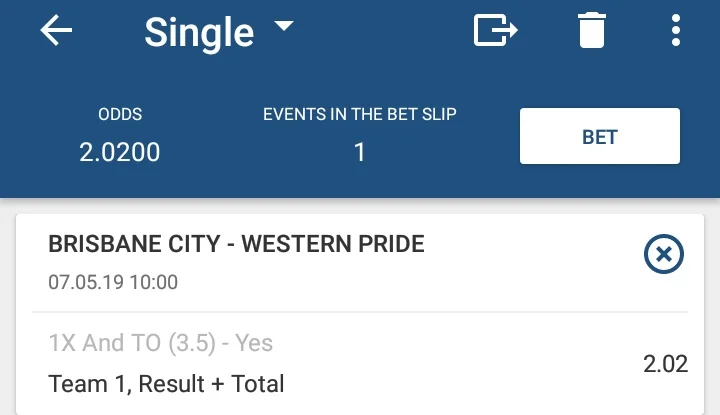Delete the bet slip with trash icon
The image size is (720, 415).
pos(592,31)
